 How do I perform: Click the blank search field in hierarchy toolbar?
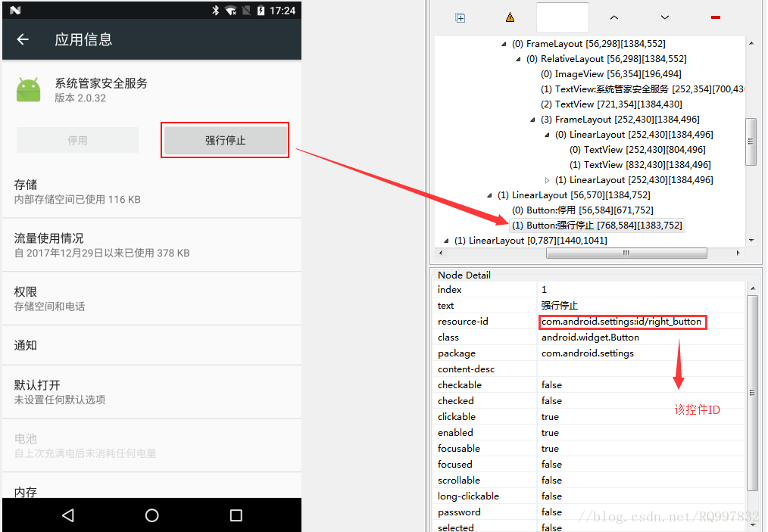click(x=563, y=17)
